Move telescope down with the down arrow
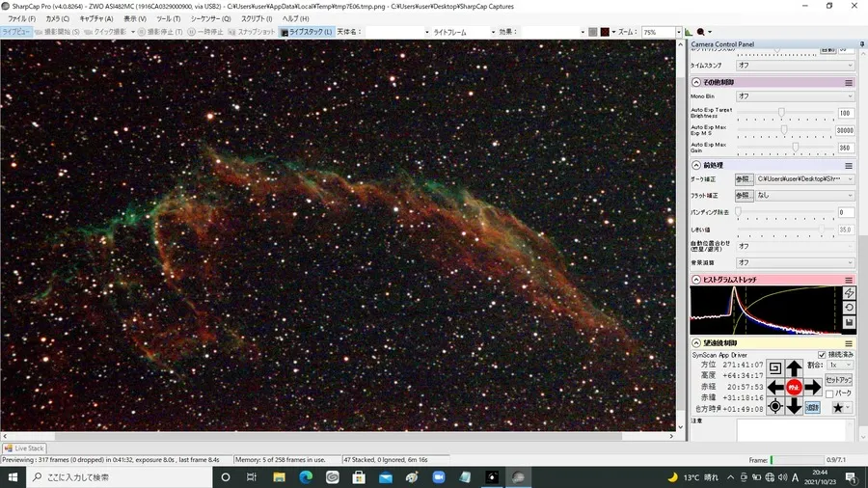Image resolution: width=868 pixels, height=488 pixels. tap(794, 407)
